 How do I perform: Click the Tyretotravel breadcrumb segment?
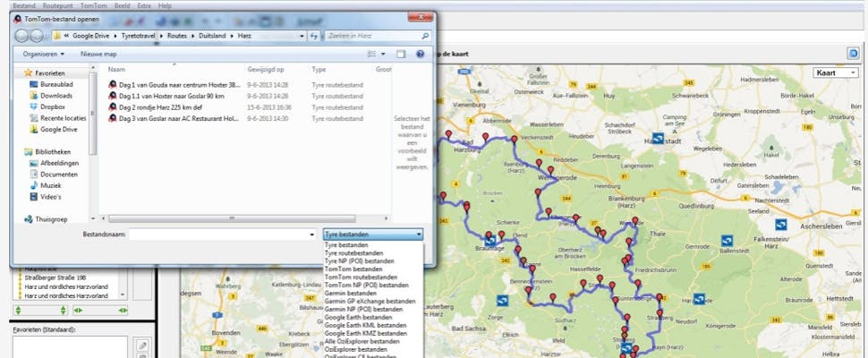pos(140,36)
